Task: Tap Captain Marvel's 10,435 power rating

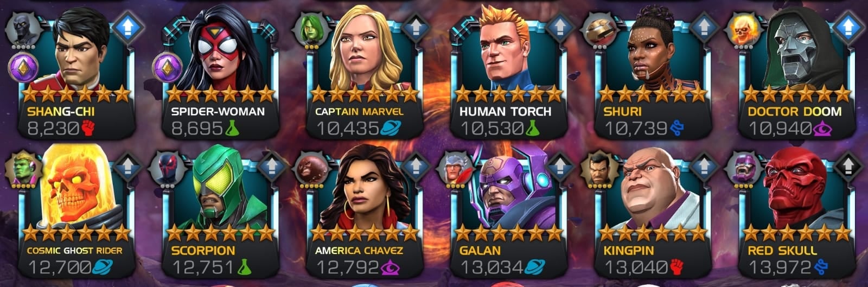Action: tap(348, 128)
